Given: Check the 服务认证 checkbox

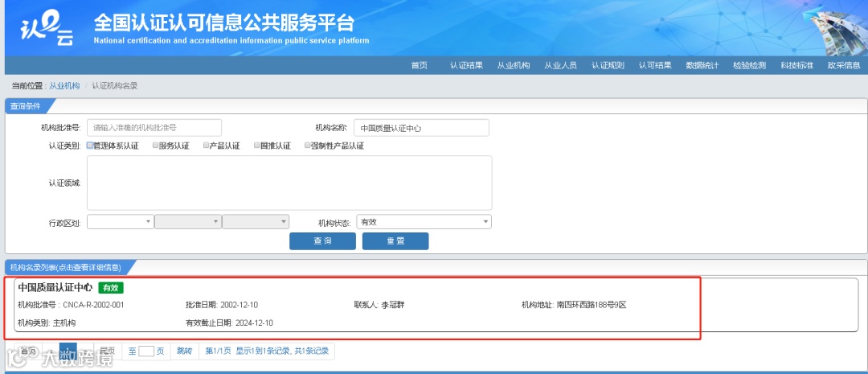Looking at the screenshot, I should (156, 146).
